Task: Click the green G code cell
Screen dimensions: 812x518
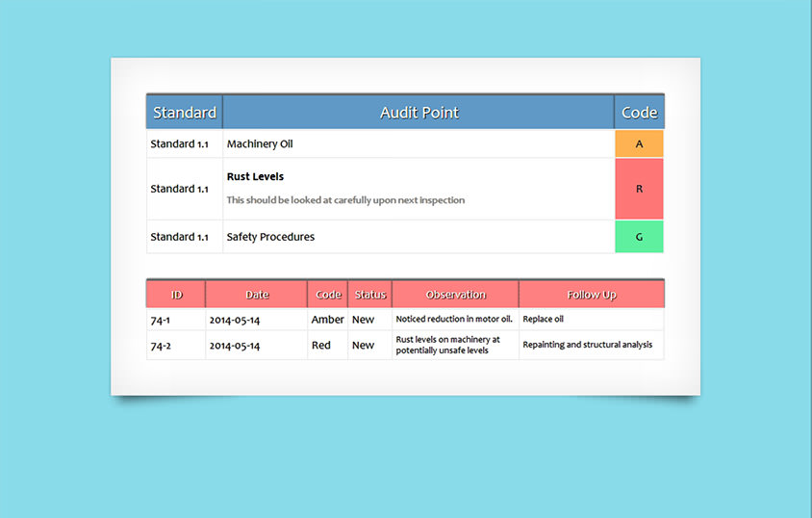Action: [639, 237]
